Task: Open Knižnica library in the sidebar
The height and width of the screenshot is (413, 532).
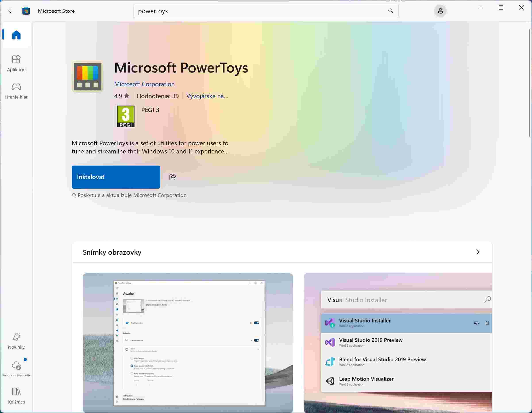Action: pyautogui.click(x=16, y=396)
